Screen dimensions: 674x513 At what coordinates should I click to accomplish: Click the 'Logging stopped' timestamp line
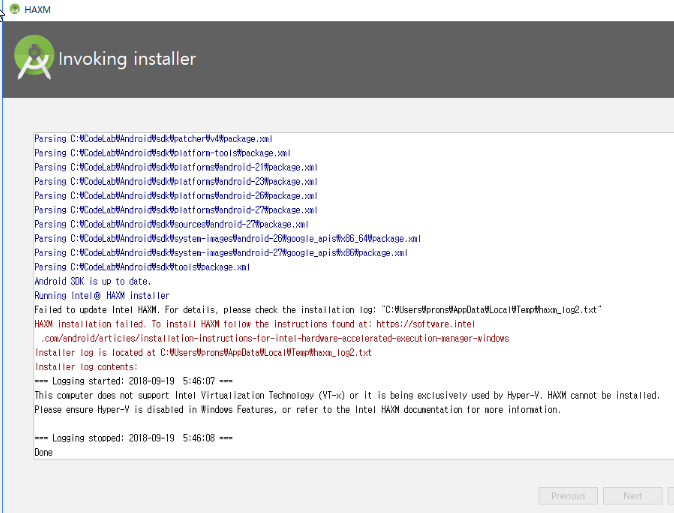pyautogui.click(x=134, y=438)
